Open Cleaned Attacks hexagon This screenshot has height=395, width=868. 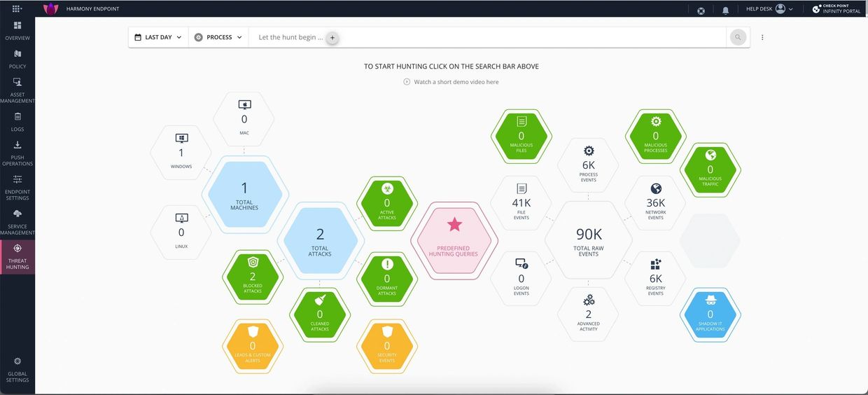point(320,314)
